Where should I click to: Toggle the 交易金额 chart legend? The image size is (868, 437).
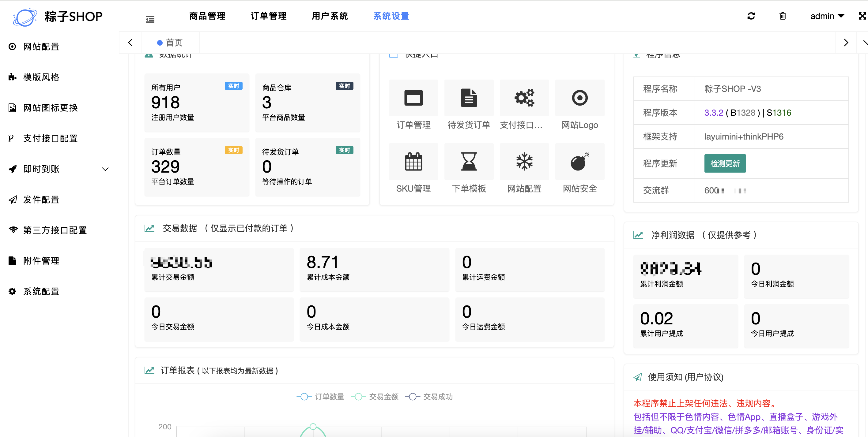(375, 397)
